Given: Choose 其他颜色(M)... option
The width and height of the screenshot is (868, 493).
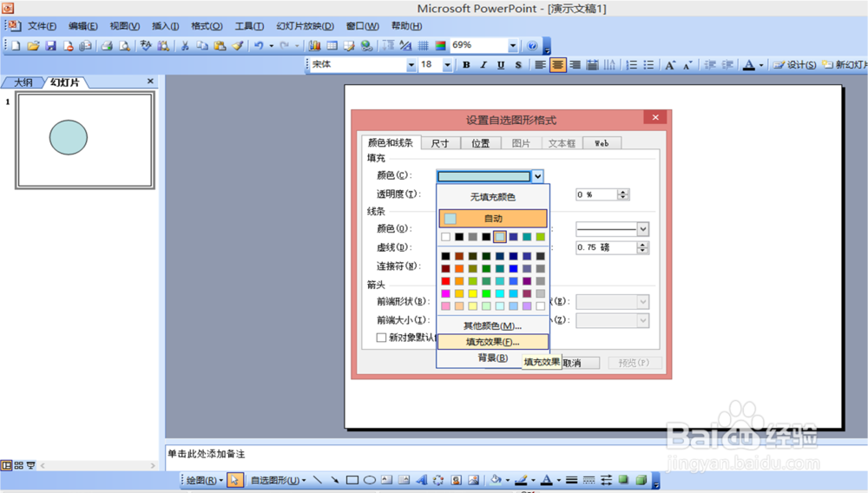Looking at the screenshot, I should (x=493, y=325).
